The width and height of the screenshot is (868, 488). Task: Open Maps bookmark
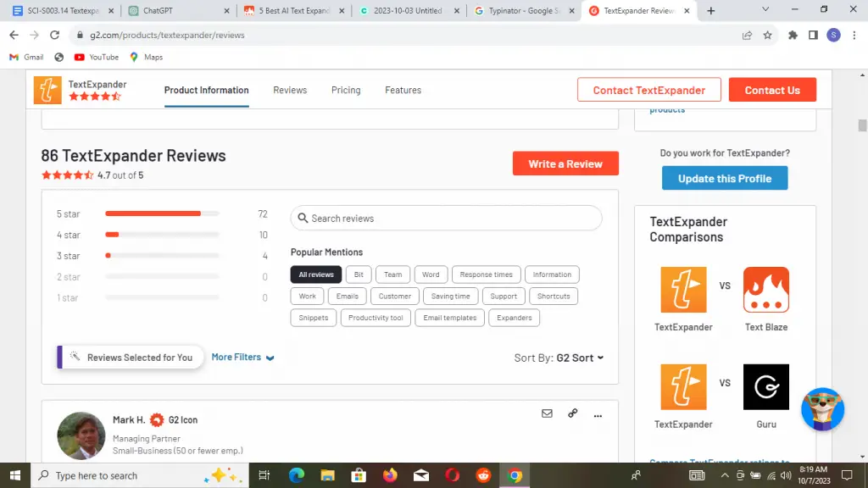click(x=146, y=57)
